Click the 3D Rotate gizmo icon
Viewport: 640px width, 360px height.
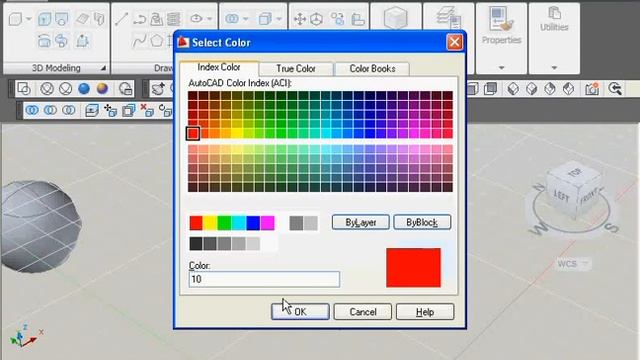tap(317, 19)
